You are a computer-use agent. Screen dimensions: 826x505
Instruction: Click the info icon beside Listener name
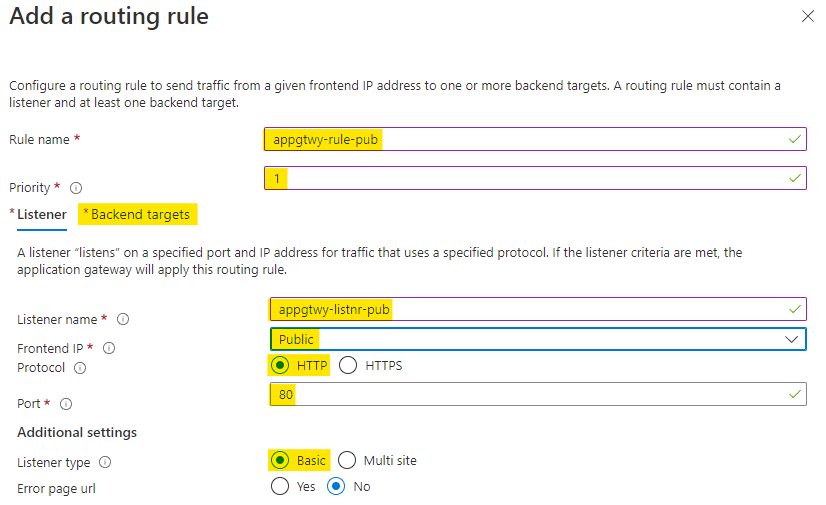123,320
